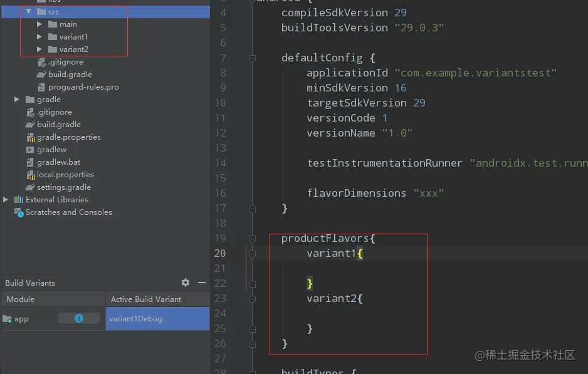
Task: Click the applicationId string value
Action: (476, 73)
